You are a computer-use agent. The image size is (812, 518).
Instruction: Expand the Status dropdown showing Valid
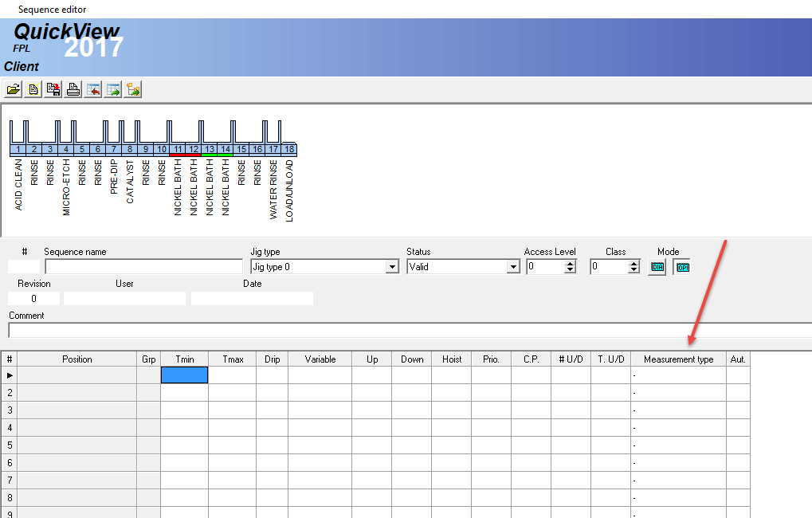514,266
